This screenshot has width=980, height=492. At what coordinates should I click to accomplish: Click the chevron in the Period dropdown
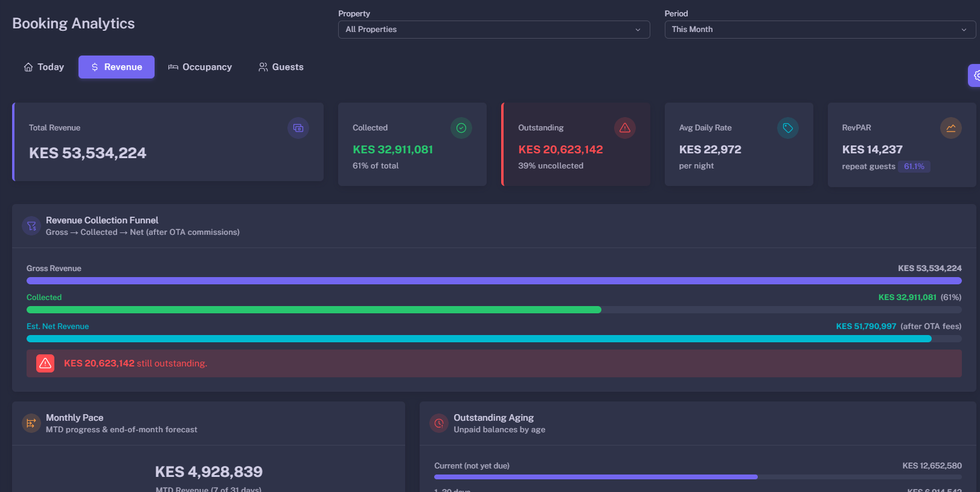(964, 30)
